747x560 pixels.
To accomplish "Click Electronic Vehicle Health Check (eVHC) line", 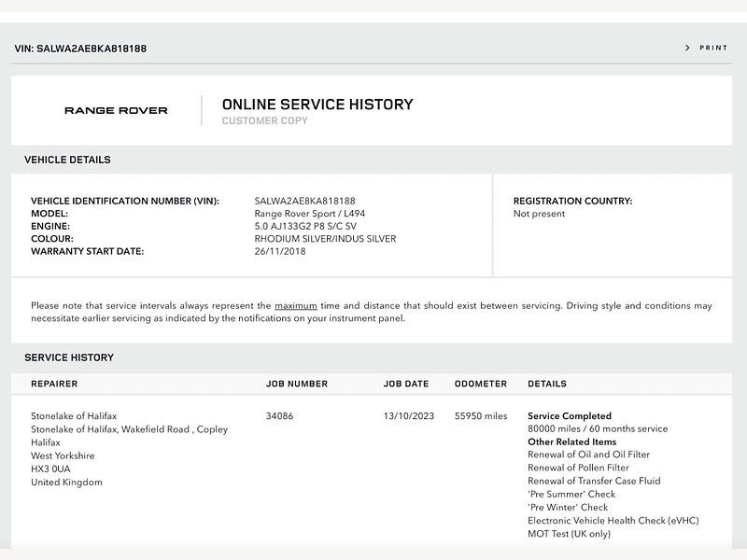I will [x=613, y=521].
